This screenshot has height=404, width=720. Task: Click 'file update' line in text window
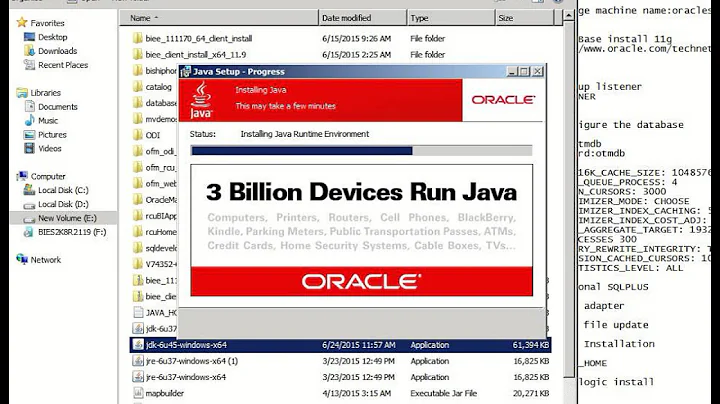(x=616, y=325)
